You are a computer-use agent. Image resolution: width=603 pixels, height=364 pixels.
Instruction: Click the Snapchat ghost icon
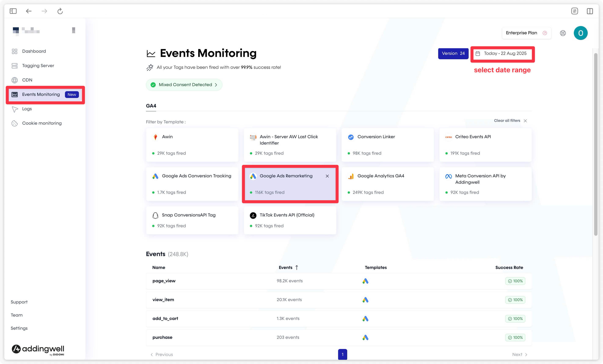pos(155,215)
